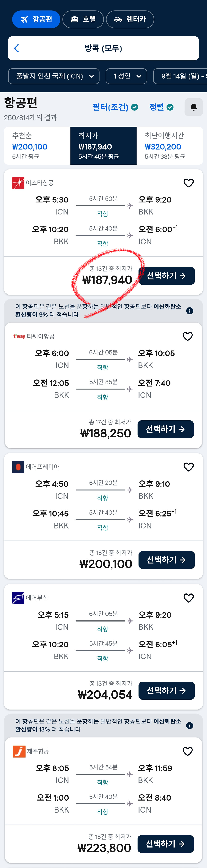Click the back arrow in search bar
This screenshot has width=207, height=868.
(x=16, y=48)
